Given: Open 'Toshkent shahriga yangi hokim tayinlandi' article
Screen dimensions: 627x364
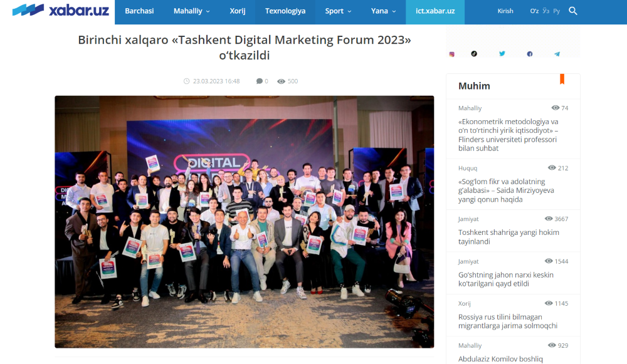Looking at the screenshot, I should click(x=508, y=237).
